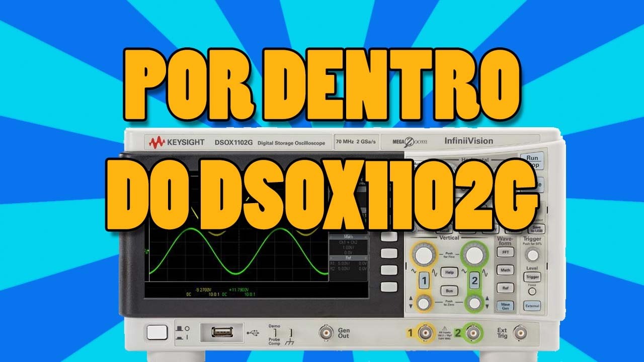Click the first softkey beside the display
Image resolution: width=644 pixels, height=362 pixels.
click(x=389, y=236)
